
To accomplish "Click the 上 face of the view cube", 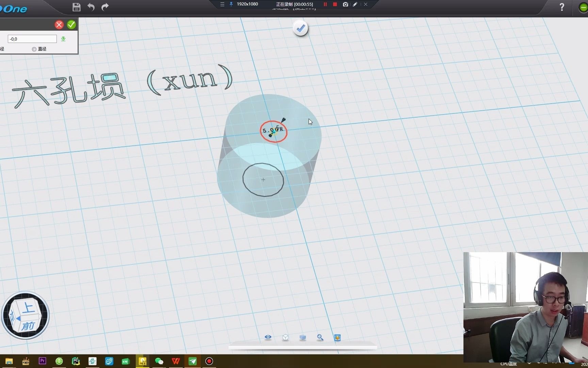I will point(29,308).
